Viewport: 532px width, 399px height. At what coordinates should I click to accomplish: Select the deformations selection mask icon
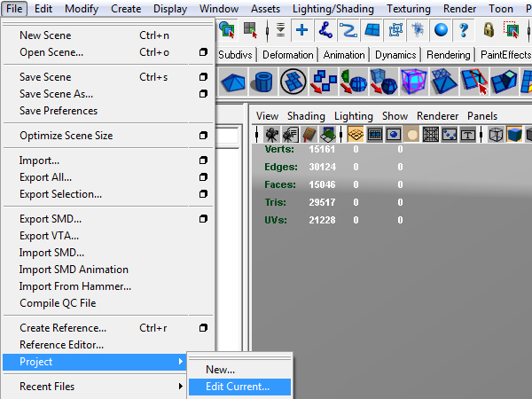[x=395, y=30]
